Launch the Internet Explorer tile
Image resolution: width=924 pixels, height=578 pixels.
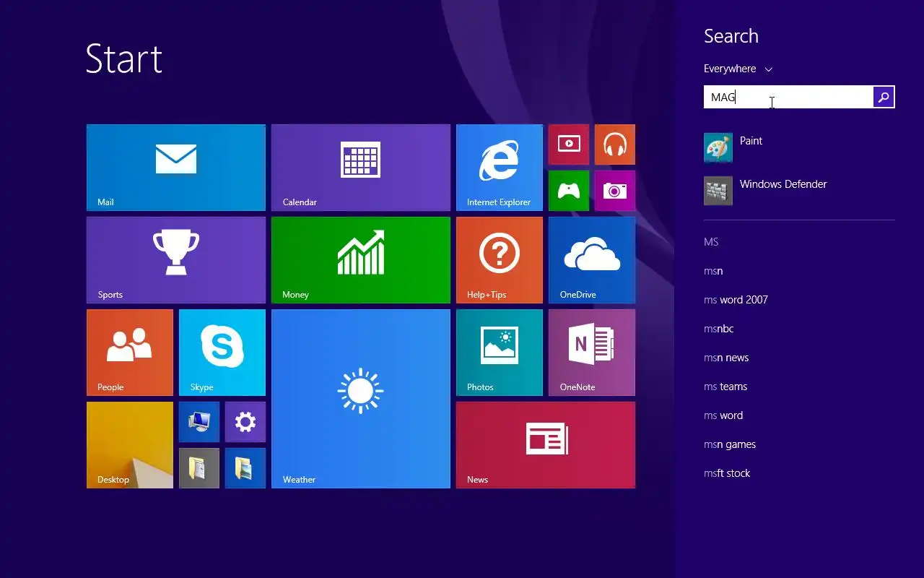coord(500,168)
